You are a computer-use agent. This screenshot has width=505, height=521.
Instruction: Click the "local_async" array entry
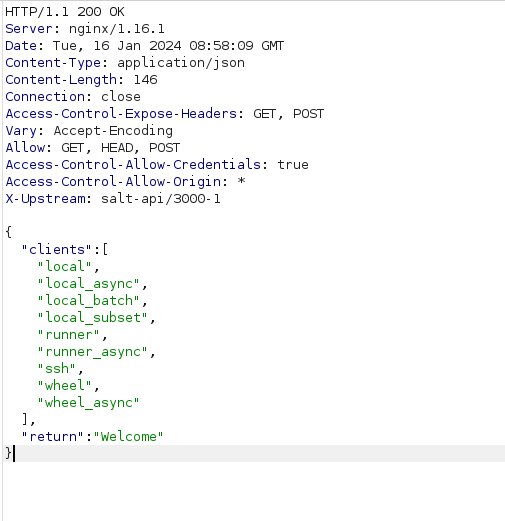[88, 284]
